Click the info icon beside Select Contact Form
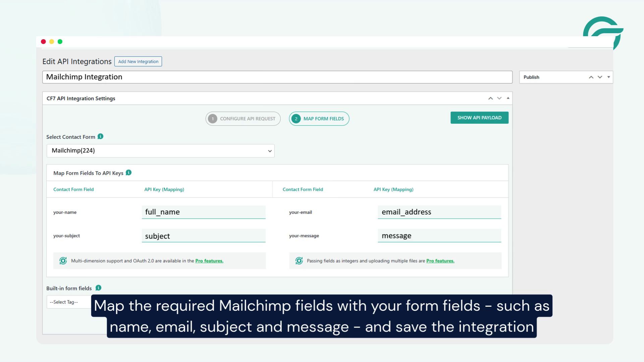Image resolution: width=644 pixels, height=362 pixels. click(x=100, y=136)
